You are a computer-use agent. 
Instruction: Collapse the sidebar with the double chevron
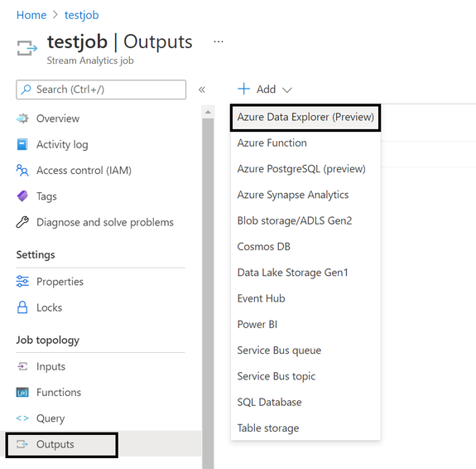point(202,89)
